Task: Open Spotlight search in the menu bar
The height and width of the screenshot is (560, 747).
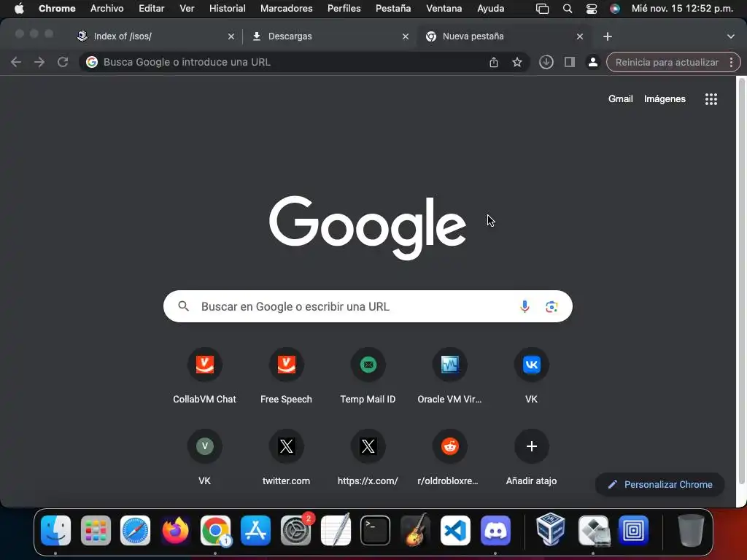Action: (x=567, y=9)
